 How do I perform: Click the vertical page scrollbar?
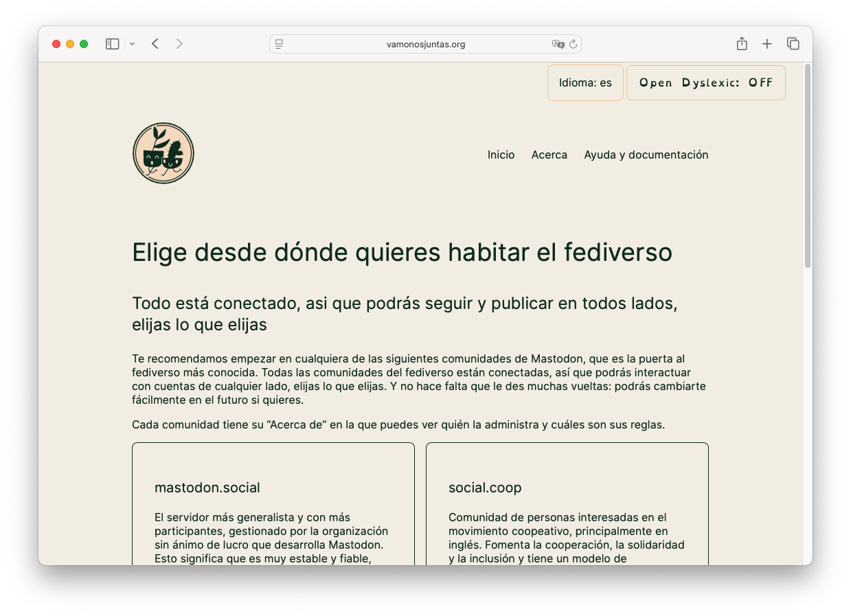[808, 165]
